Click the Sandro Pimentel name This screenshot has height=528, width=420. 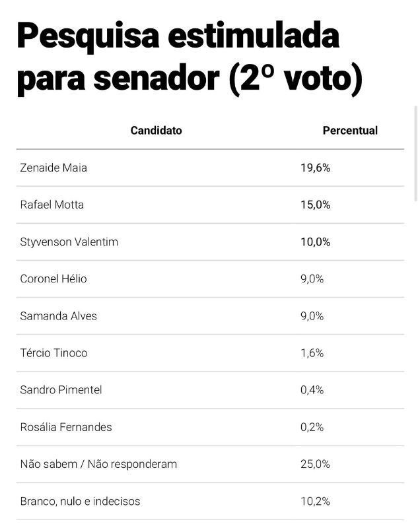(x=61, y=390)
